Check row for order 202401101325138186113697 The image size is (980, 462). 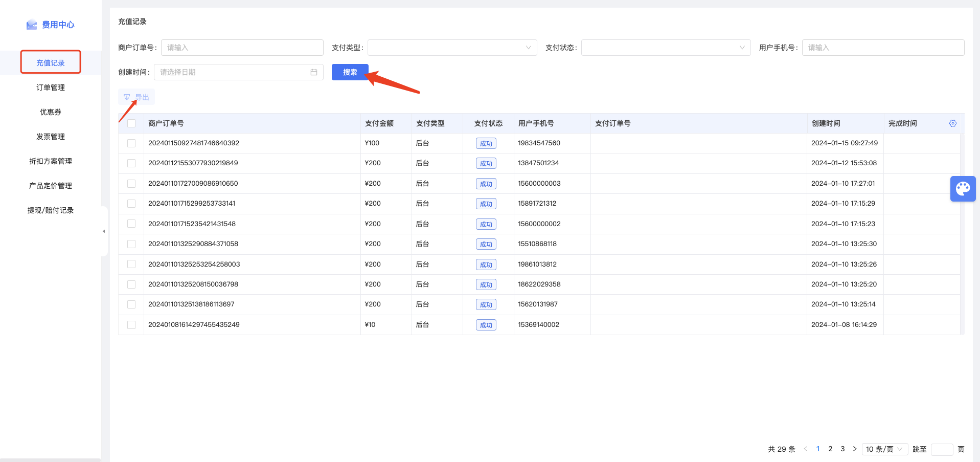[131, 304]
